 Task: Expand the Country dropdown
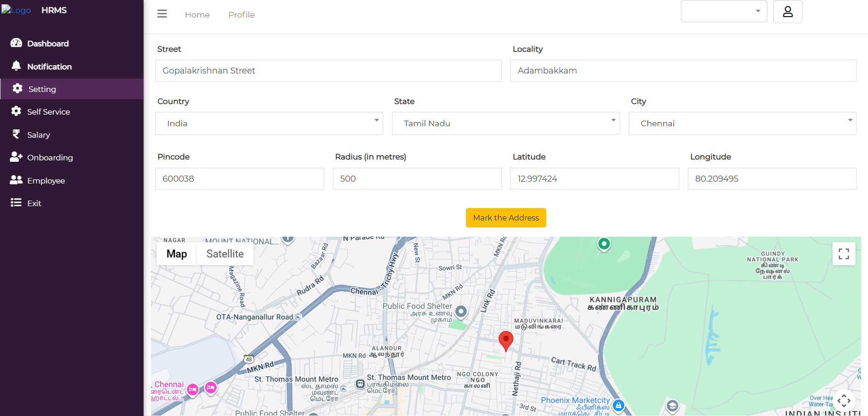pos(269,123)
